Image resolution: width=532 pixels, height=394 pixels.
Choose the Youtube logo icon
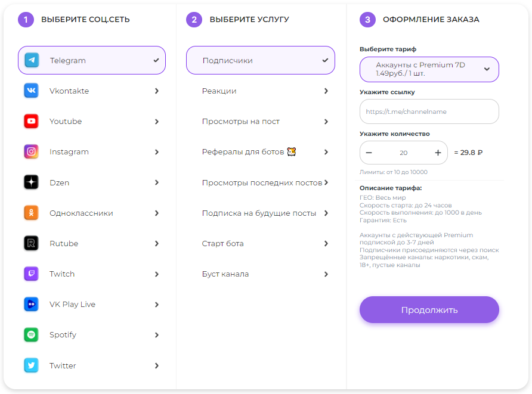pos(32,121)
